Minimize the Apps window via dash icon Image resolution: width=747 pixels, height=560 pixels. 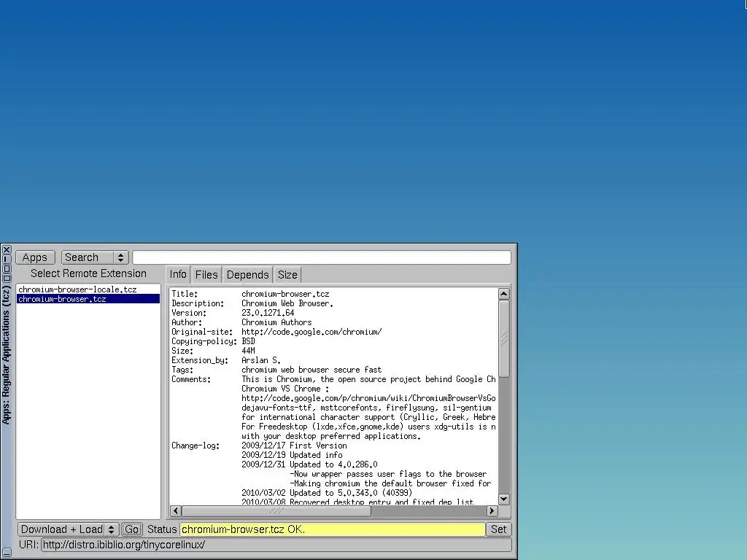(x=6, y=259)
